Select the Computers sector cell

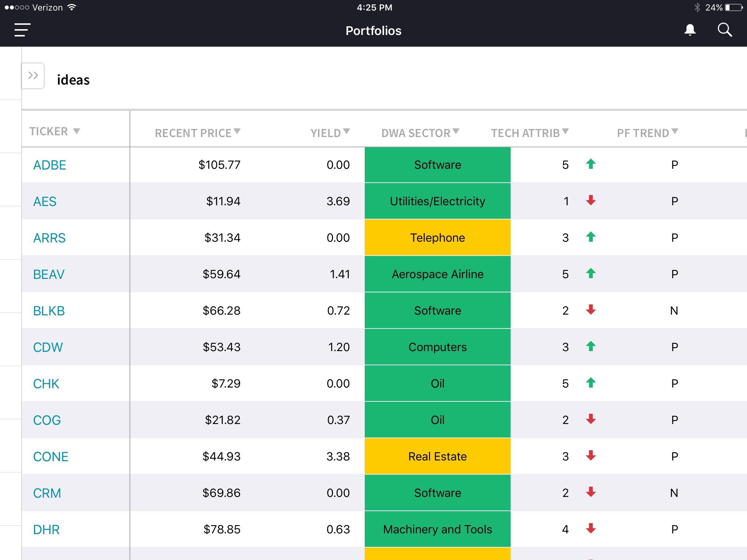438,347
